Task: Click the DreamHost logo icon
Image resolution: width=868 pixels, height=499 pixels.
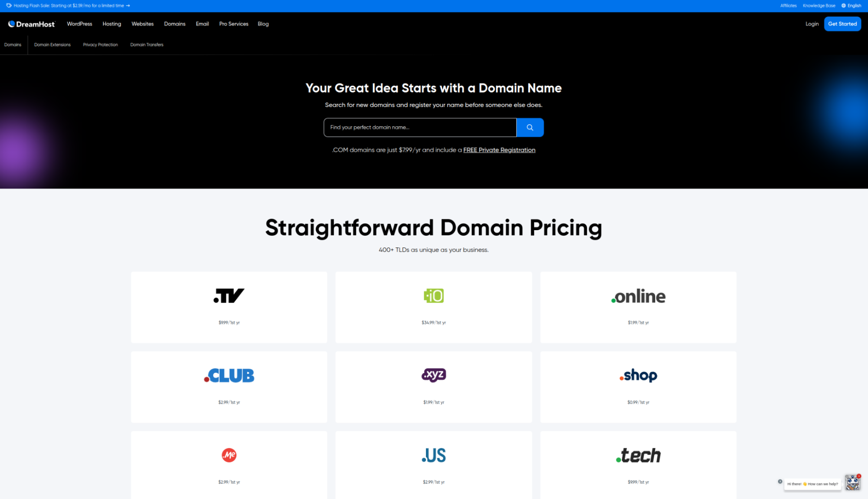Action: point(10,24)
